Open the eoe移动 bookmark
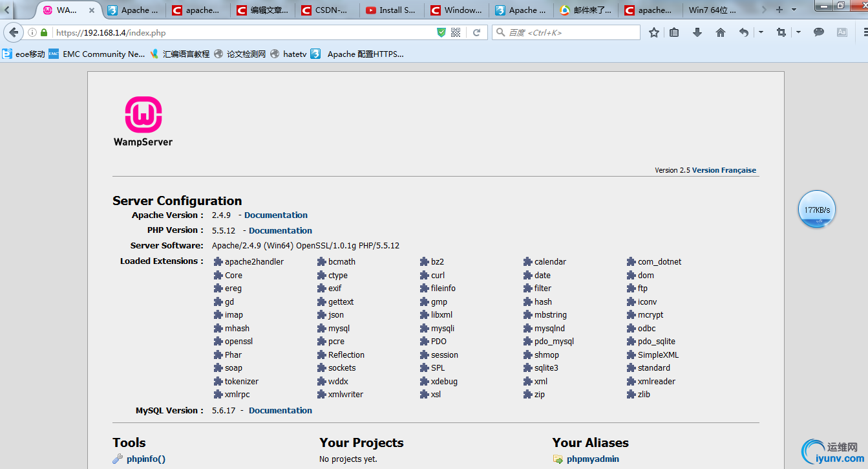Screen dimensions: 868x469 tap(24, 54)
